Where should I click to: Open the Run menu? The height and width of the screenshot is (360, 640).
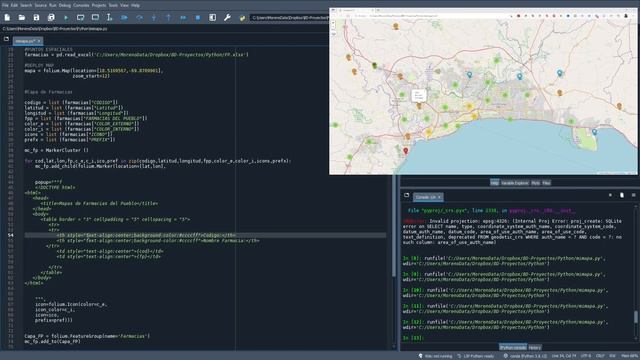point(53,5)
